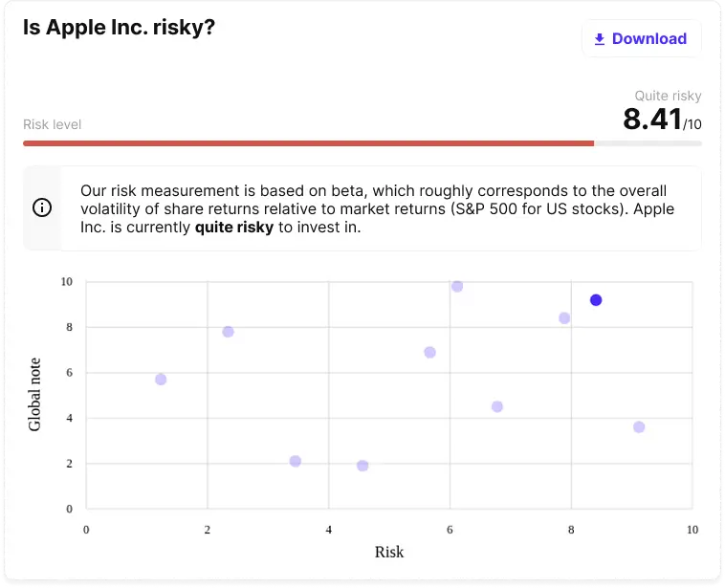Click the 'Risk' x-axis title
The height and width of the screenshot is (588, 725).
coord(389,552)
